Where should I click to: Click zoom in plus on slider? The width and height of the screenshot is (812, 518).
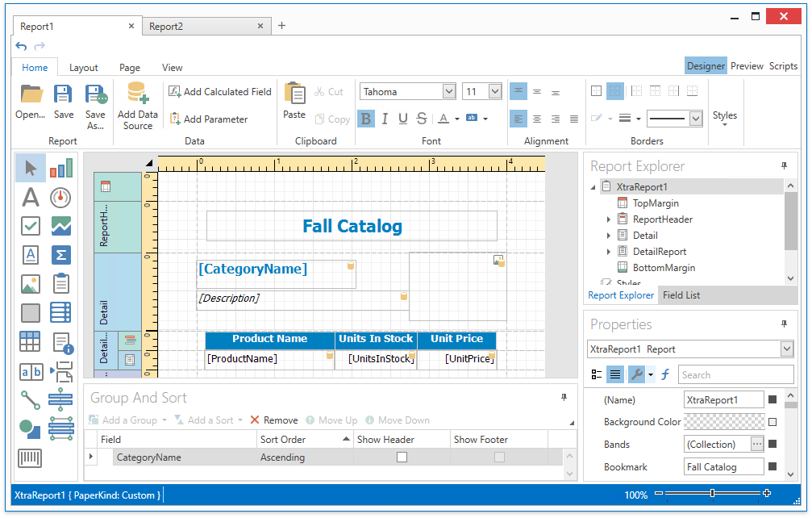point(767,493)
